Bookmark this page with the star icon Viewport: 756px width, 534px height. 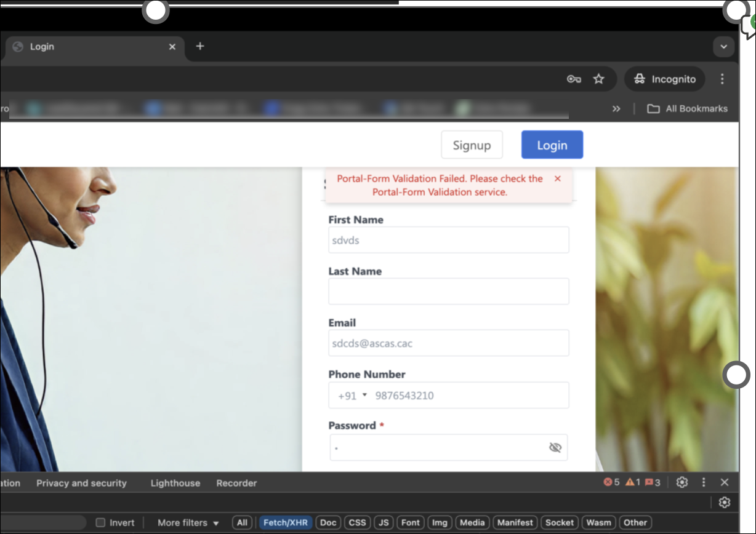click(x=598, y=79)
